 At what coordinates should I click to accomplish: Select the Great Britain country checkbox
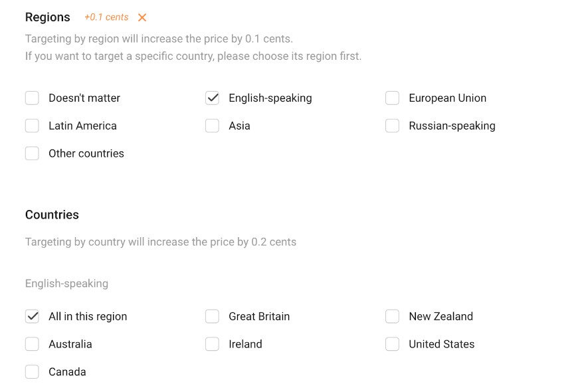click(x=212, y=316)
